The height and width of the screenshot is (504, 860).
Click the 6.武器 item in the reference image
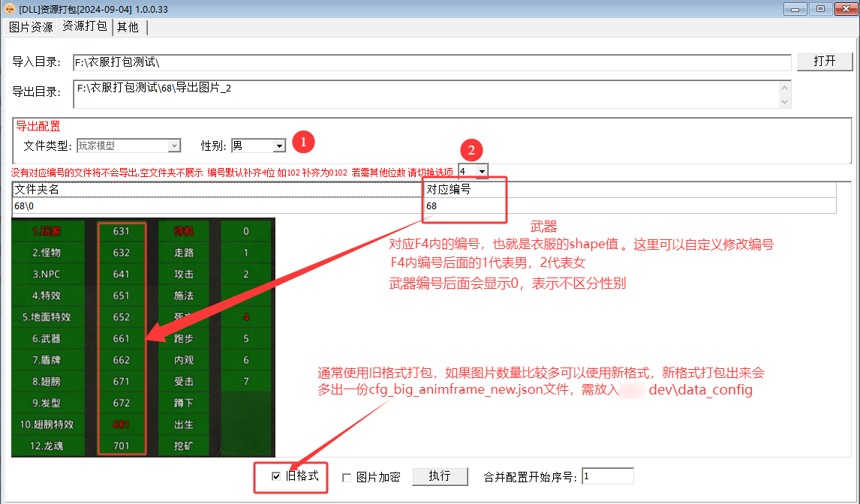(x=47, y=339)
